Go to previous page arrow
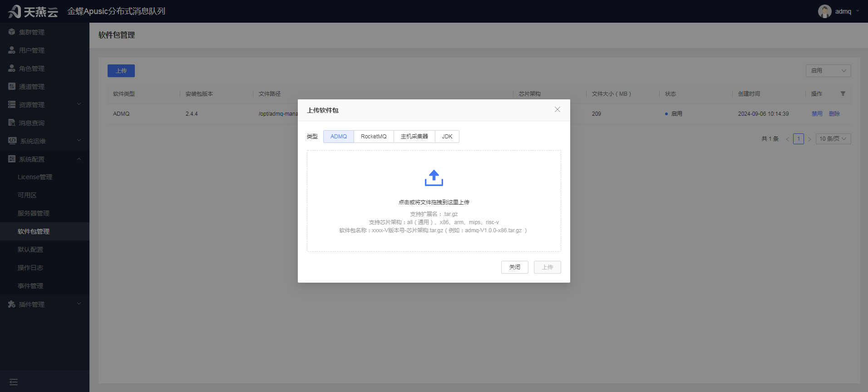 pyautogui.click(x=788, y=139)
